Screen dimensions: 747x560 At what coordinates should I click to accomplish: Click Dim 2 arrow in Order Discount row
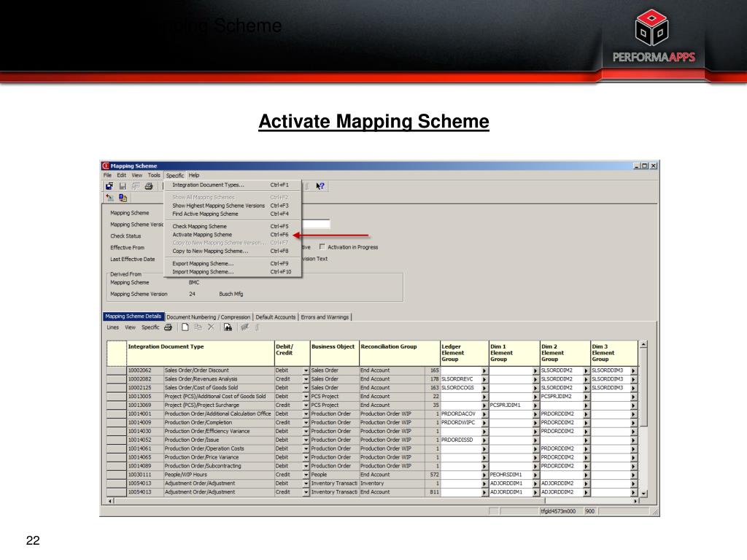pos(586,371)
